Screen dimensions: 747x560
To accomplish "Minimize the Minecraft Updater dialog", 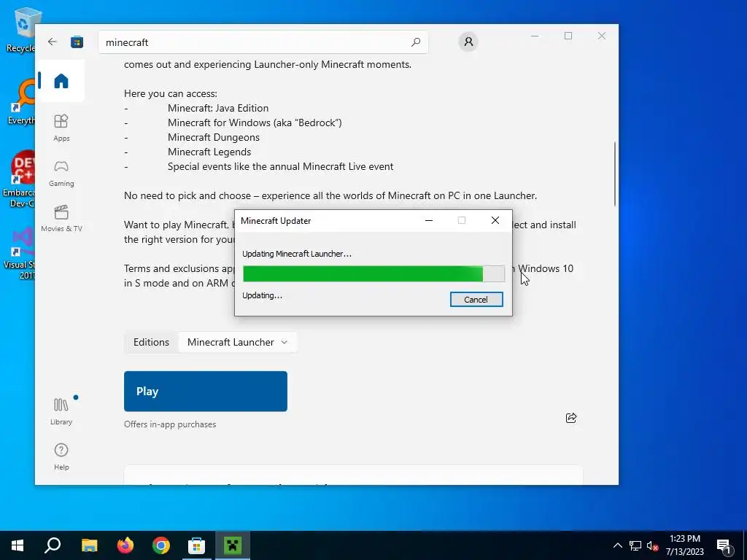I will 429,220.
